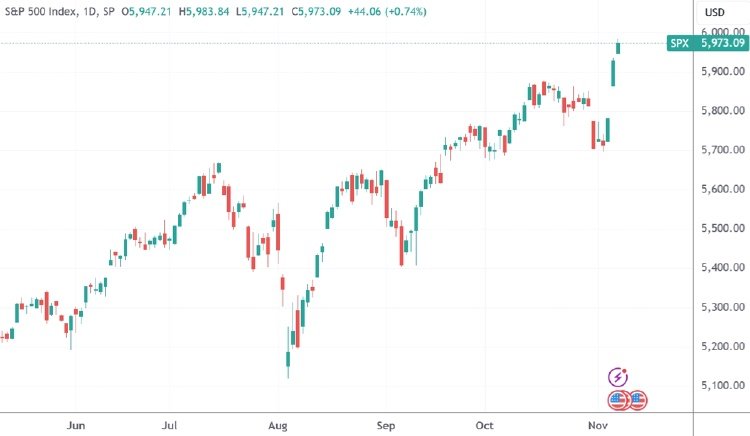Click the SP exchange label in legend
The image size is (750, 436).
tap(109, 11)
